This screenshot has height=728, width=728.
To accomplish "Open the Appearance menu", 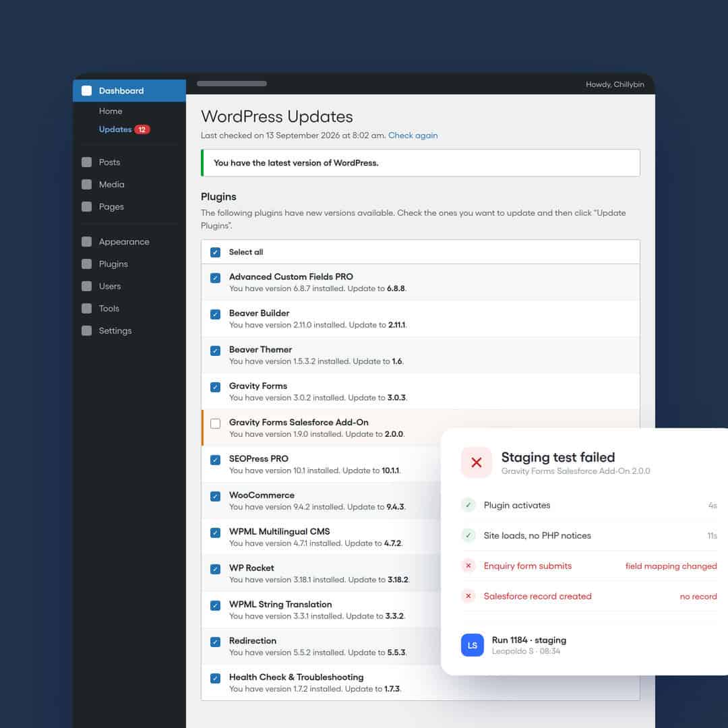I will coord(124,241).
